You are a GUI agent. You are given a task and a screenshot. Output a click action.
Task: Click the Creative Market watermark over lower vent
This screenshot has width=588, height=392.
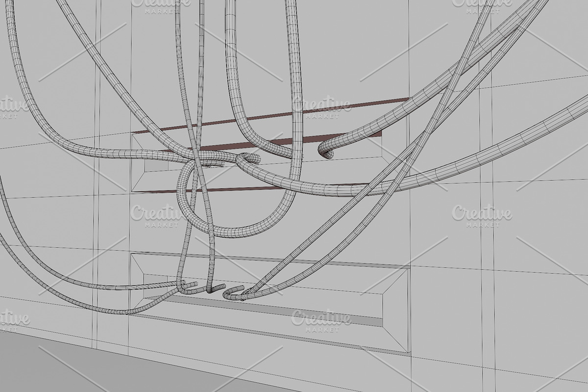click(x=322, y=321)
